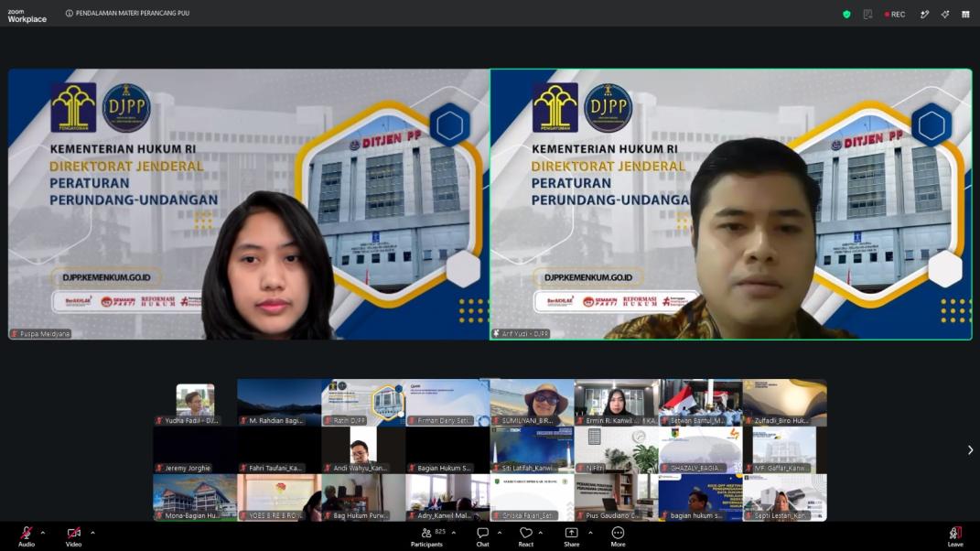Expand the Participants options arrow
This screenshot has height=551, width=980.
click(x=454, y=533)
